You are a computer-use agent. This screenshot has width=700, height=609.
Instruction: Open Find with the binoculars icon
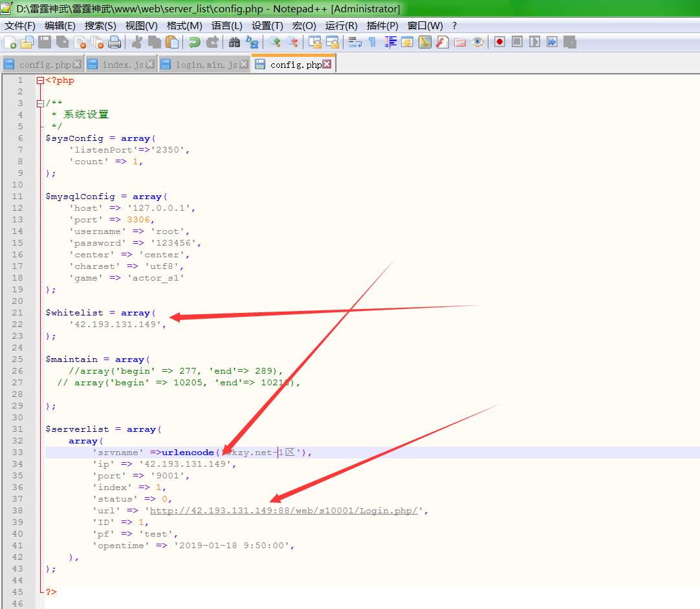(x=234, y=43)
